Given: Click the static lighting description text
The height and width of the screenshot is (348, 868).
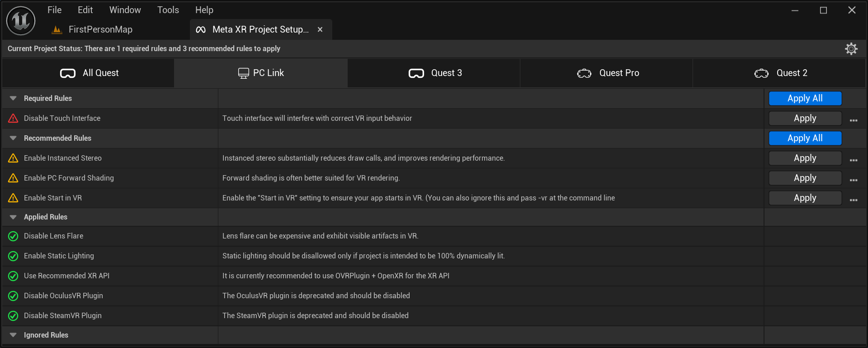Looking at the screenshot, I should point(363,256).
